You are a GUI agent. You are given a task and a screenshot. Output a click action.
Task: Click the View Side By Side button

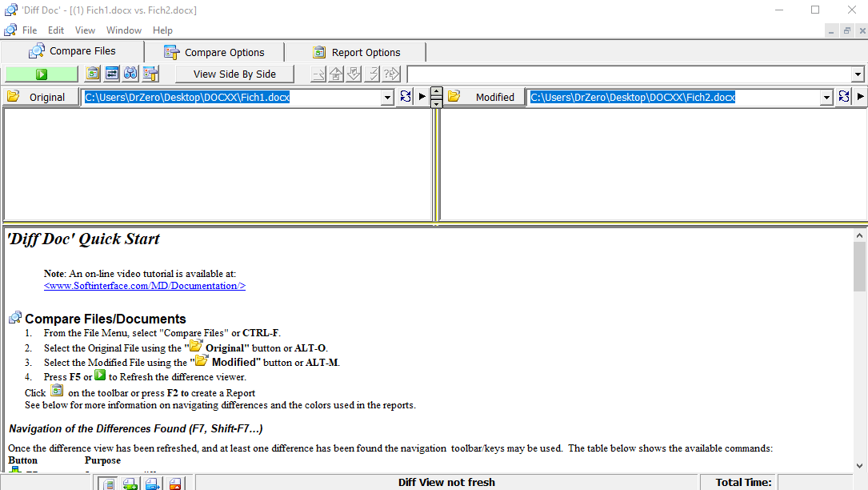click(234, 74)
